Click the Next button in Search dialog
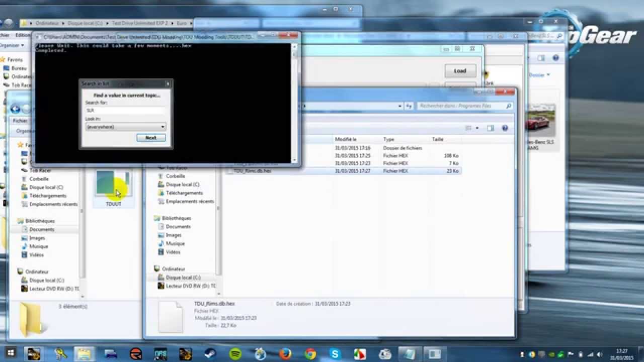644x362 pixels. (151, 137)
